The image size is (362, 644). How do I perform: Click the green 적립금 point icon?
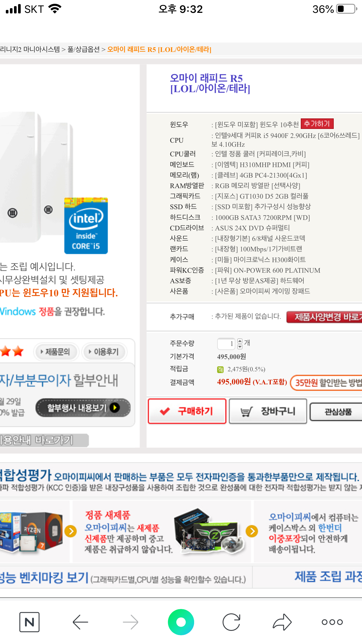(x=220, y=370)
